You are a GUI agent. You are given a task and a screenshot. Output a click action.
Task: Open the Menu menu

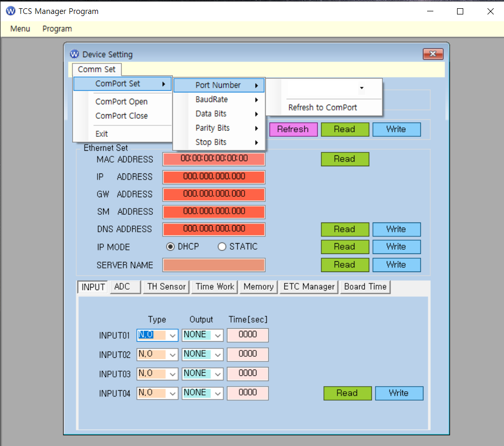[x=20, y=28]
